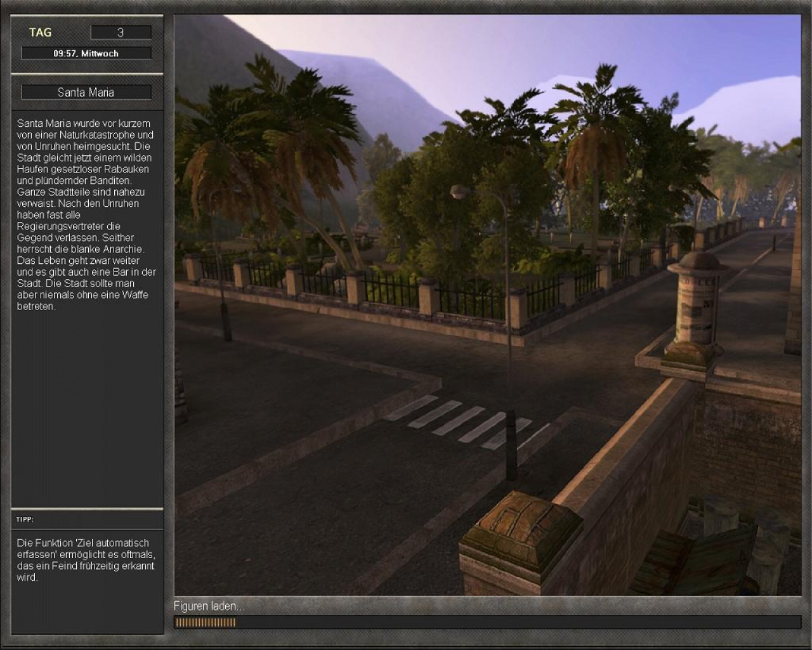
Task: Click the 'Santa Maria' location title
Action: (x=86, y=92)
